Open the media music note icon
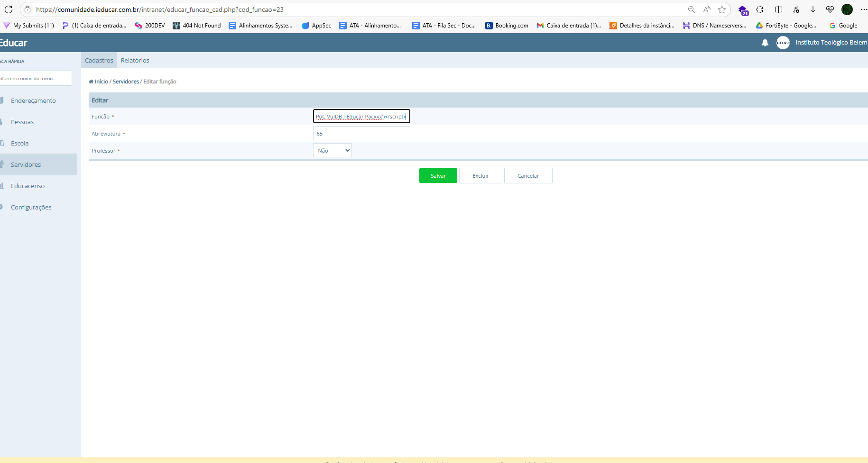This screenshot has height=463, width=868. click(x=796, y=9)
